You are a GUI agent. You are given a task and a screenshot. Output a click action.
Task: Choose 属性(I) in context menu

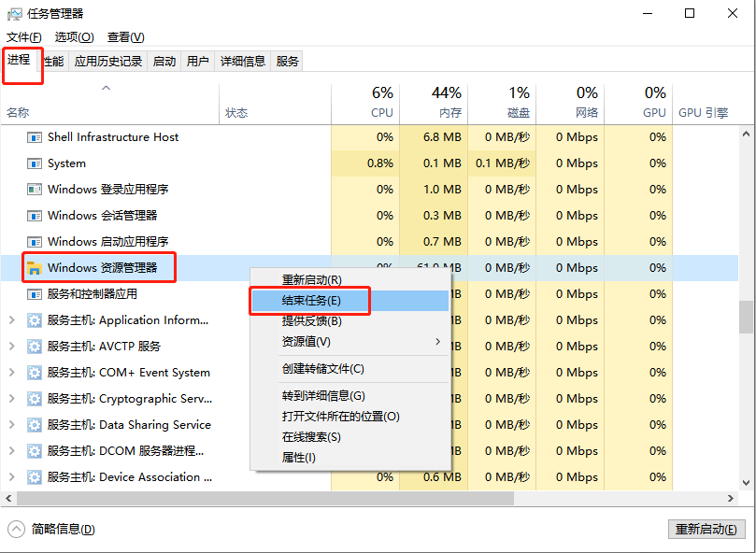pyautogui.click(x=350, y=457)
